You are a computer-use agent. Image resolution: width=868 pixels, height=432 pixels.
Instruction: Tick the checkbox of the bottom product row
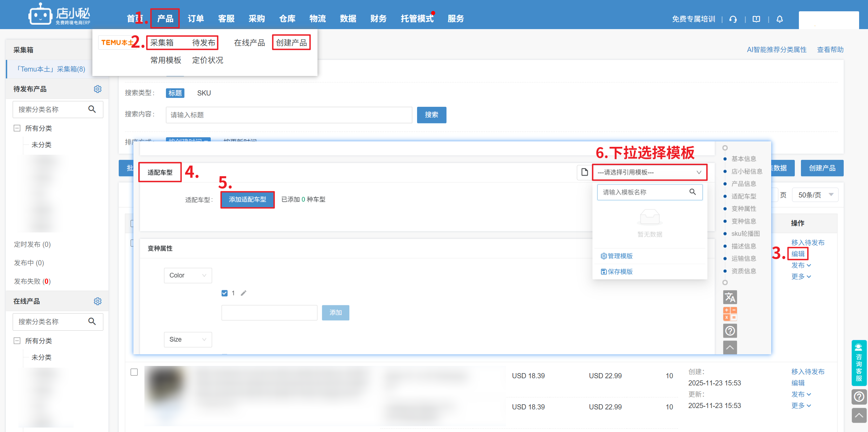(134, 372)
